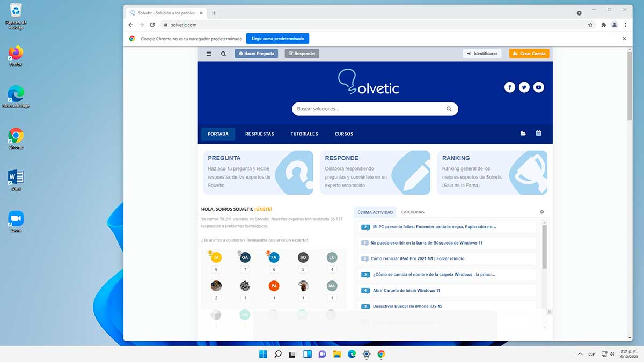Open Solvetic's YouTube channel icon
This screenshot has width=644, height=362.
(539, 87)
